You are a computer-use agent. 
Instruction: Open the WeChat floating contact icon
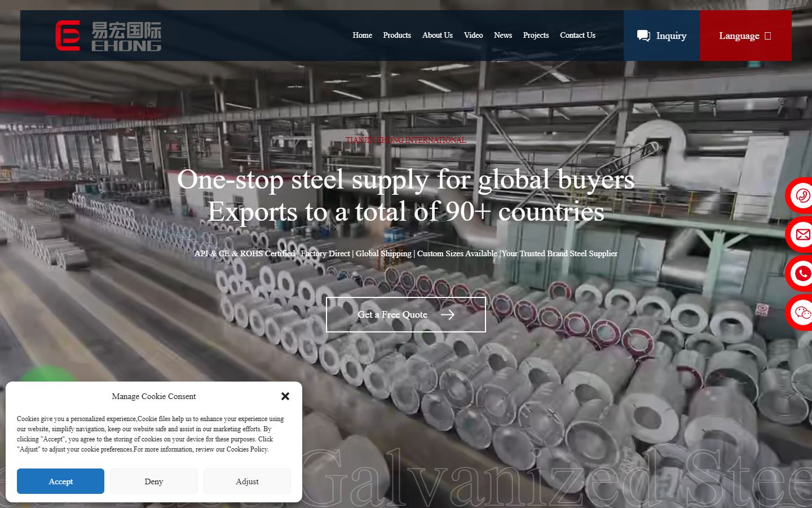[802, 312]
